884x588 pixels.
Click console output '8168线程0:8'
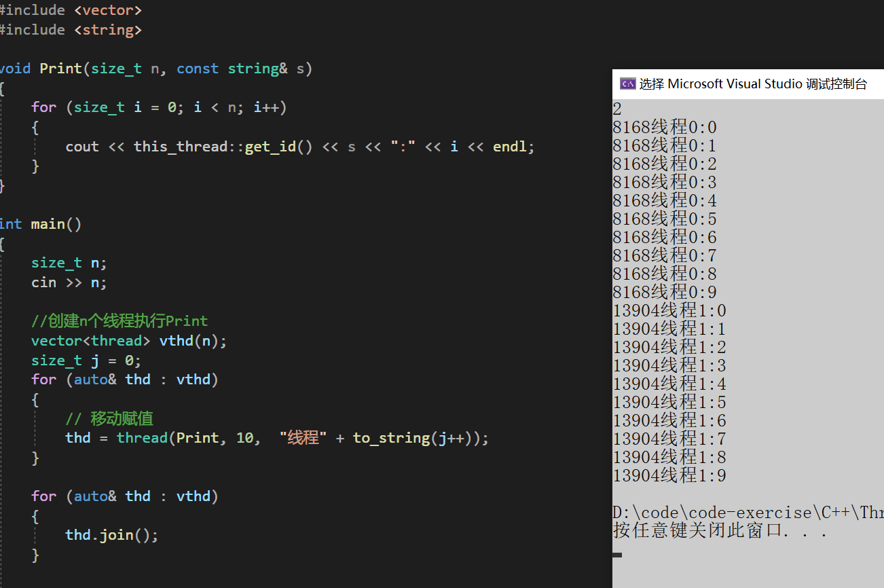click(x=665, y=274)
